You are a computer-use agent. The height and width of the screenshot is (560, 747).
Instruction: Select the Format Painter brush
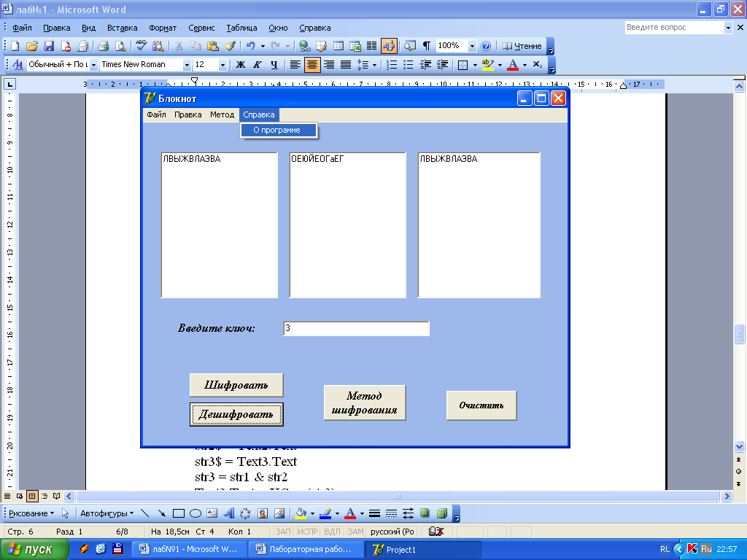[230, 46]
